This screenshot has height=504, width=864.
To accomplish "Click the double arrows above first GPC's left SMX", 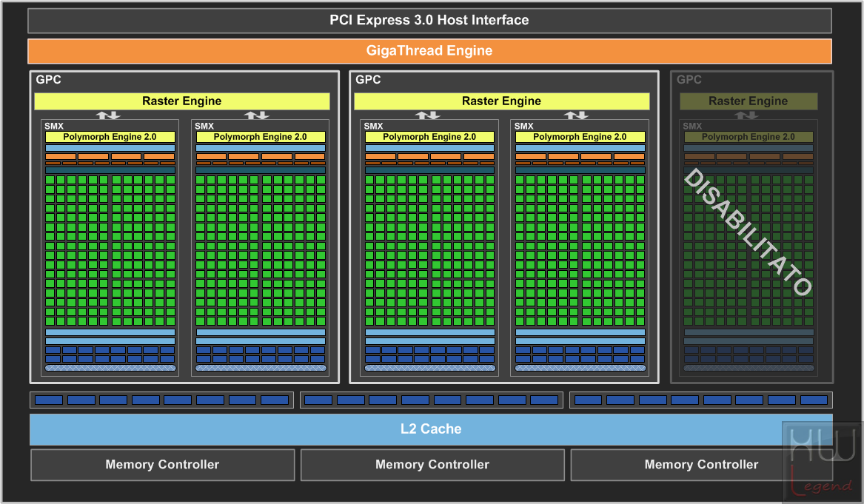I will [108, 115].
